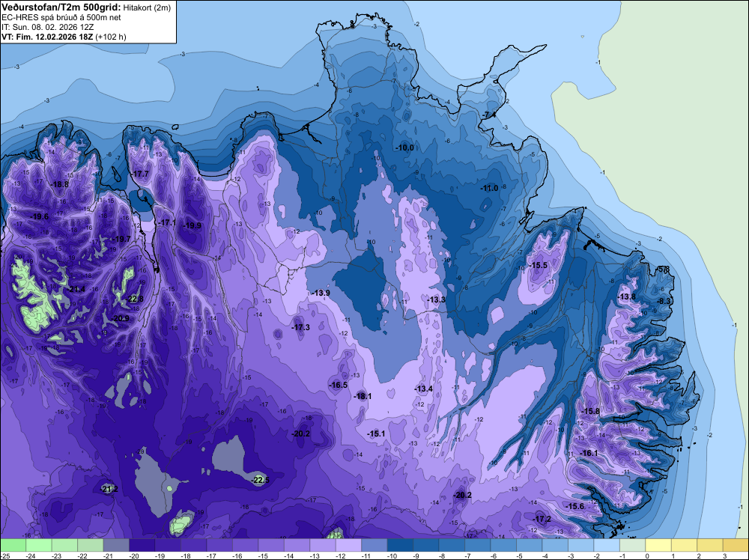Select the -16.1 temperature value
The image size is (749, 560).
tap(589, 453)
